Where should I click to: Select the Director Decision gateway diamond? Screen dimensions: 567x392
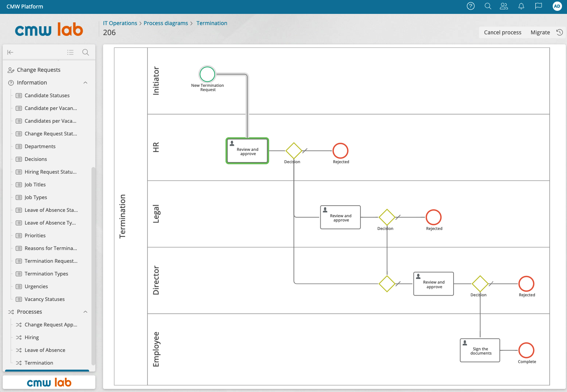click(x=480, y=284)
